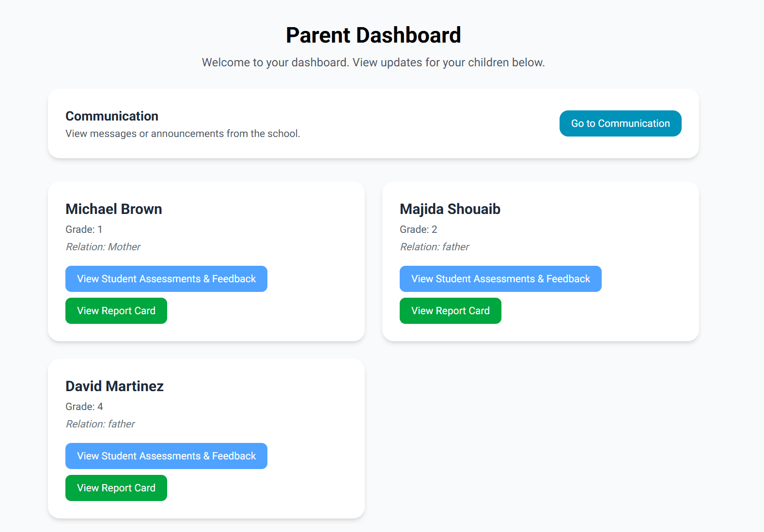764x532 pixels.
Task: Select the Michael Brown name heading
Action: pyautogui.click(x=114, y=209)
